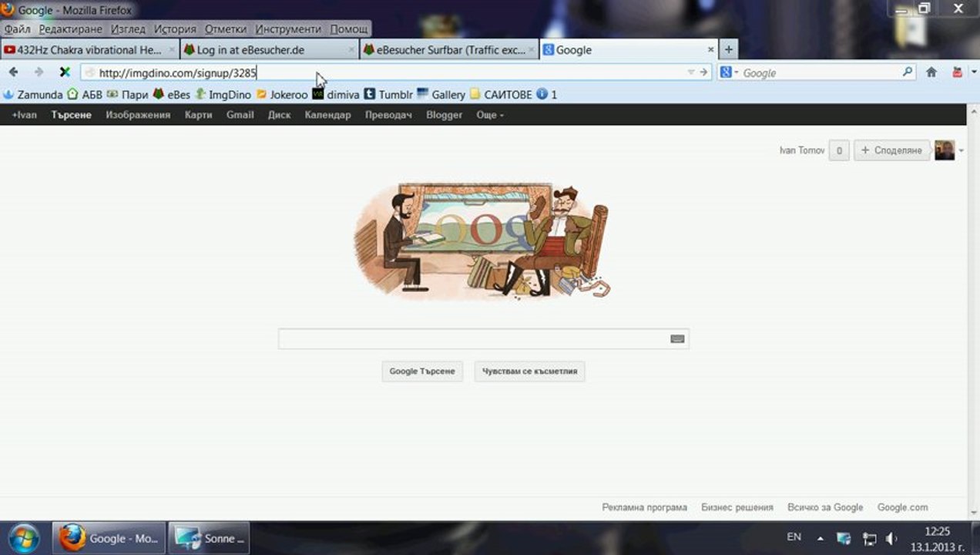
Task: Open Blogger in the Google bar
Action: tap(444, 115)
